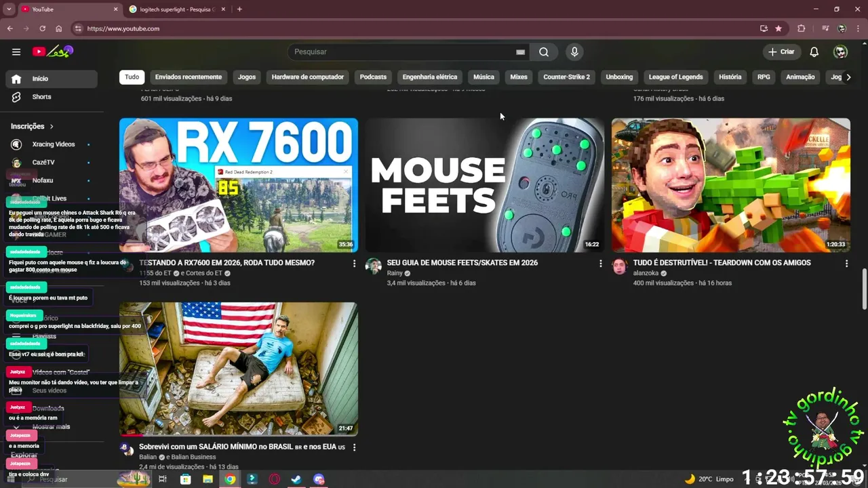Open the on-screen keyboard in search box

point(520,52)
